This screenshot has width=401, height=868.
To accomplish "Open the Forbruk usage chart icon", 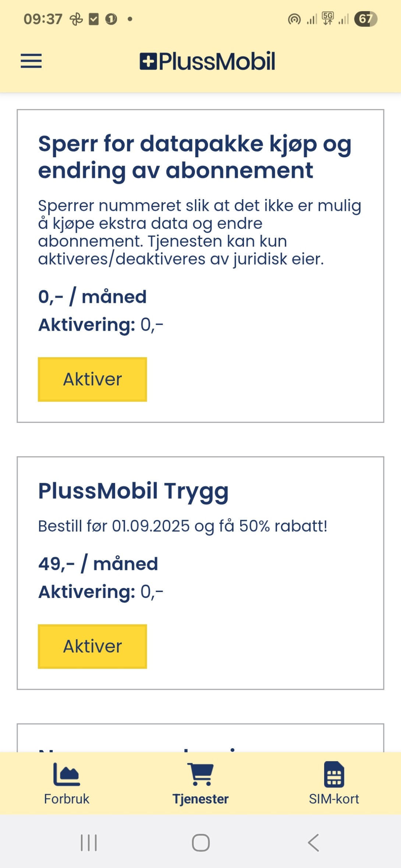I will [67, 774].
